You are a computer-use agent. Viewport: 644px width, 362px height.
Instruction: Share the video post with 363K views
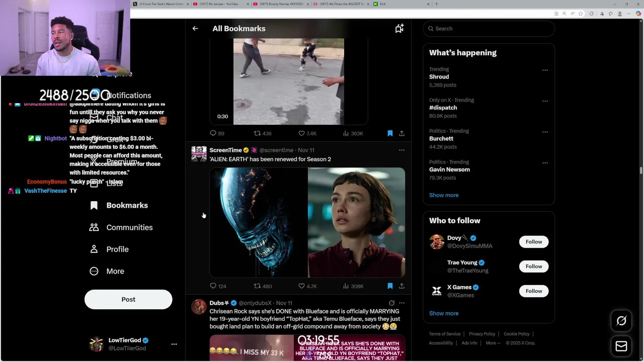click(401, 133)
